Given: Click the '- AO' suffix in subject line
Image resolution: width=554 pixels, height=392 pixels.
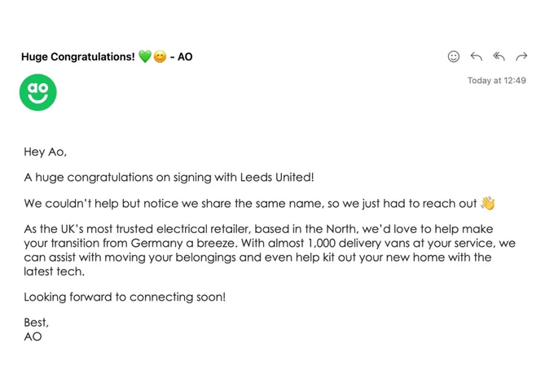Looking at the screenshot, I should 181,57.
